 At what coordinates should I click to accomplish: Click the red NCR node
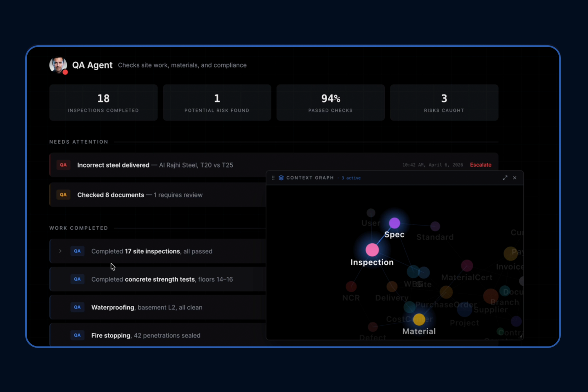[x=351, y=286]
